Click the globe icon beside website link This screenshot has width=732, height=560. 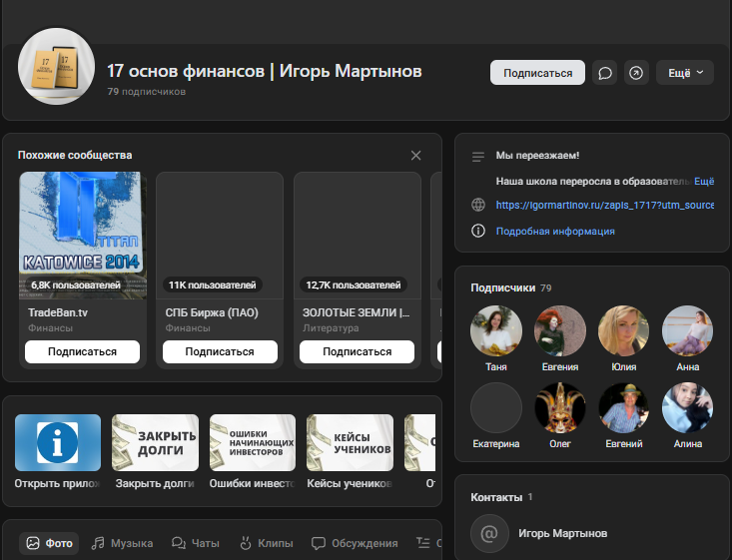478,205
